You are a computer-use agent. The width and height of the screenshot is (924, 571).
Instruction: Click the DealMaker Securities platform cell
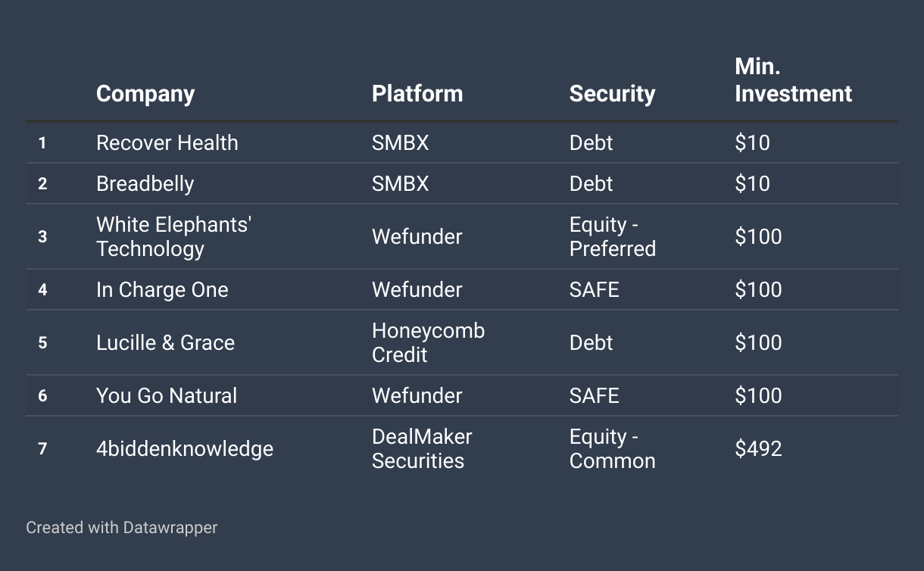(x=422, y=448)
